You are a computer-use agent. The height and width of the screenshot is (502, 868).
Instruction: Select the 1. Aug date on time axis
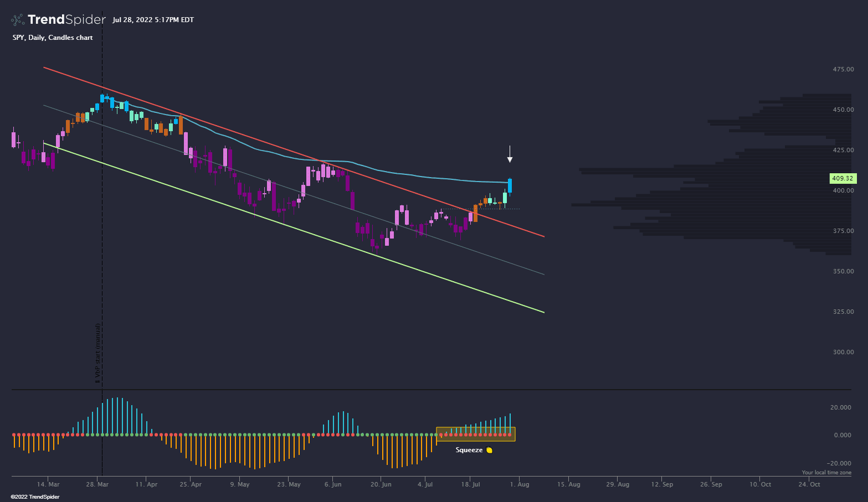520,484
